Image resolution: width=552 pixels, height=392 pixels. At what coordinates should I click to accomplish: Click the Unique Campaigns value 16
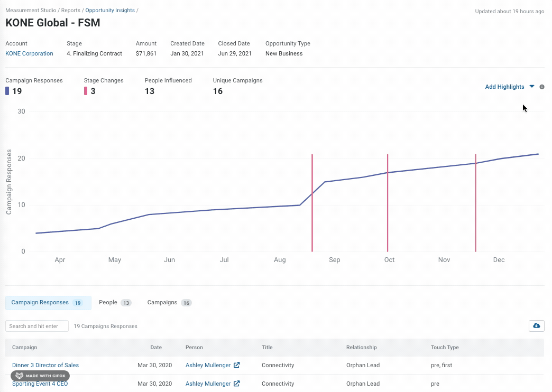(x=218, y=91)
